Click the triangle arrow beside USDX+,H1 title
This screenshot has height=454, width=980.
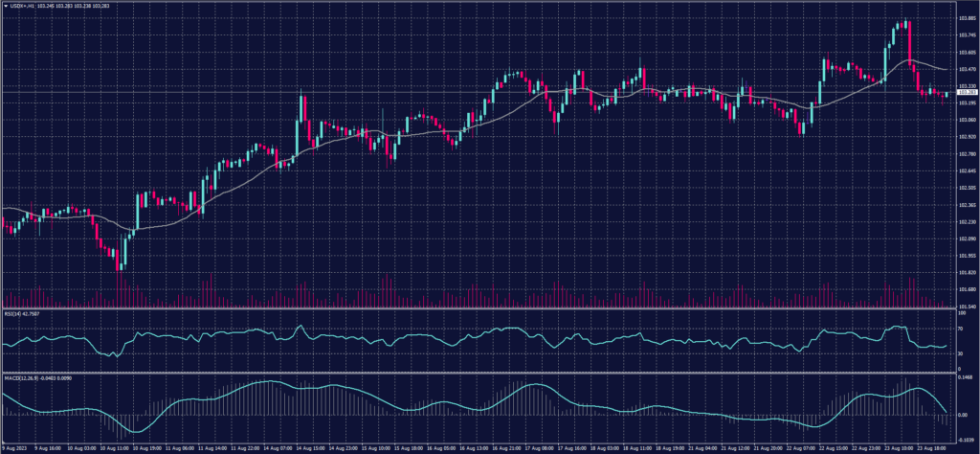coord(6,6)
